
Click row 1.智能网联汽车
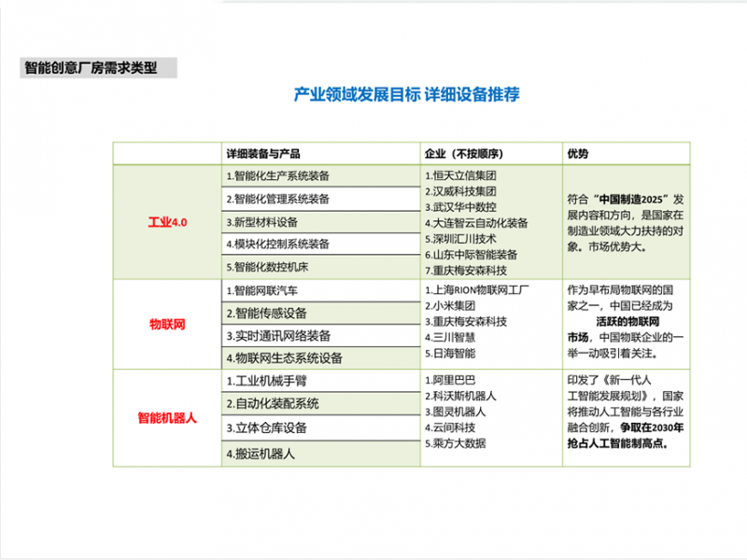[320, 290]
